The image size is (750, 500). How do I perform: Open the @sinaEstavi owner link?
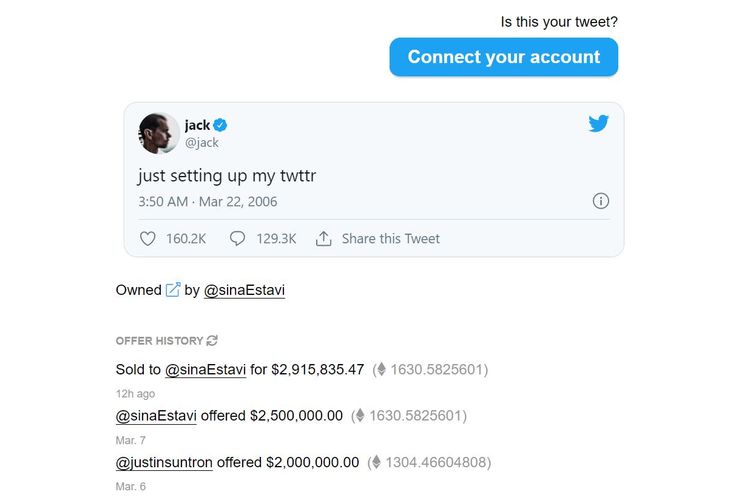pos(244,290)
